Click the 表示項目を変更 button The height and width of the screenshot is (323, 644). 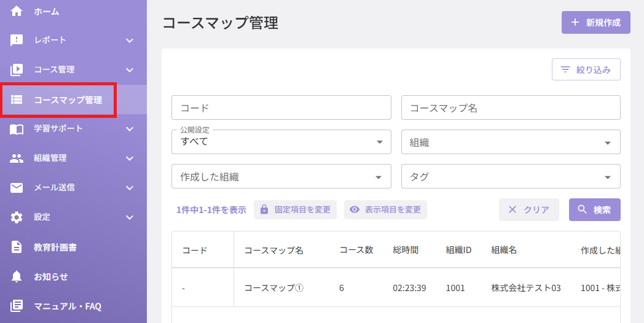[x=385, y=210]
